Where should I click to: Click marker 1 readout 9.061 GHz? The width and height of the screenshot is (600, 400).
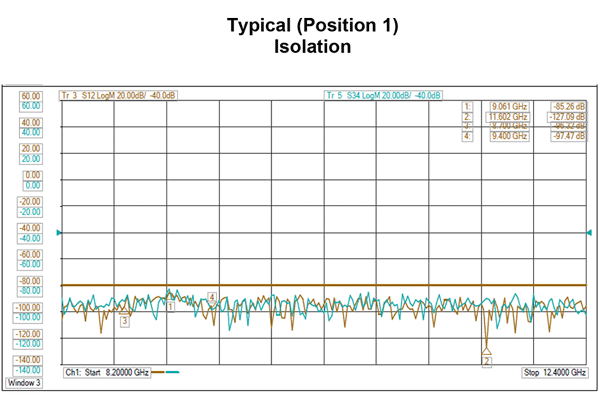(x=506, y=106)
